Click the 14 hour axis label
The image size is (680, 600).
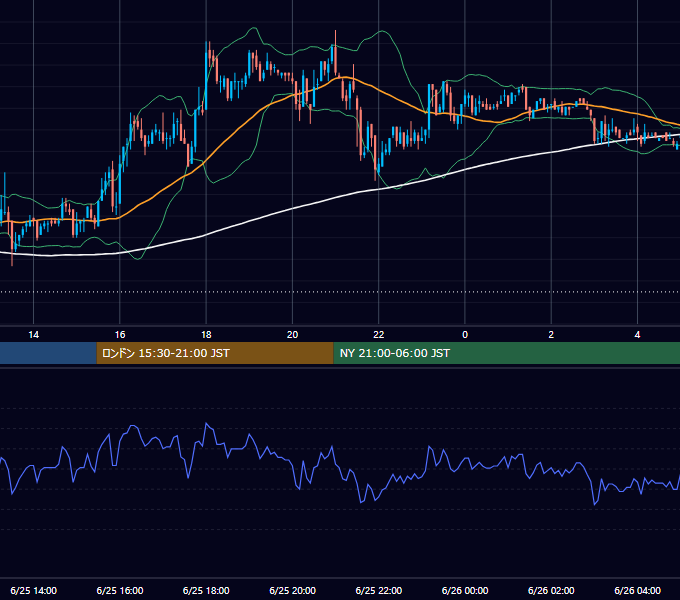coord(33,335)
